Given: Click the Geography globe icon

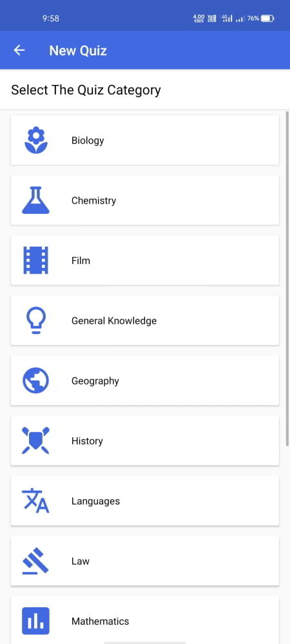Looking at the screenshot, I should coord(35,381).
